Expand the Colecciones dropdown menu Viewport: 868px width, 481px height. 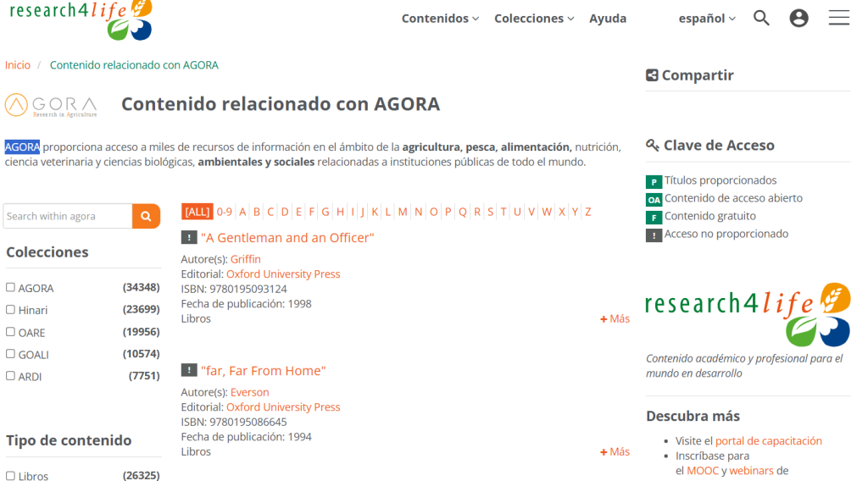(x=534, y=19)
